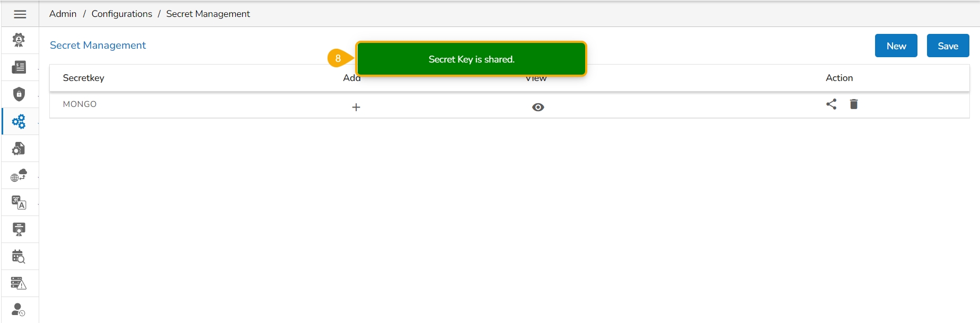Open the calendar search sidebar icon
The image size is (980, 323).
click(x=19, y=257)
